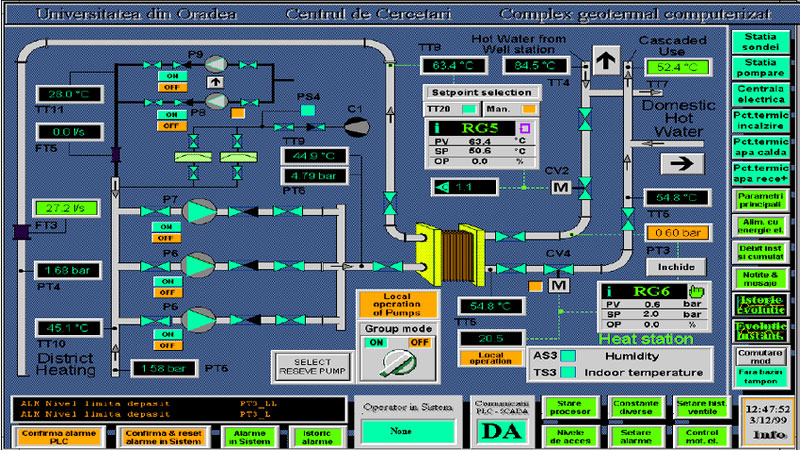Screen dimensions: 800x450
Task: Open the RG5 regulator info panel
Action: click(438, 128)
